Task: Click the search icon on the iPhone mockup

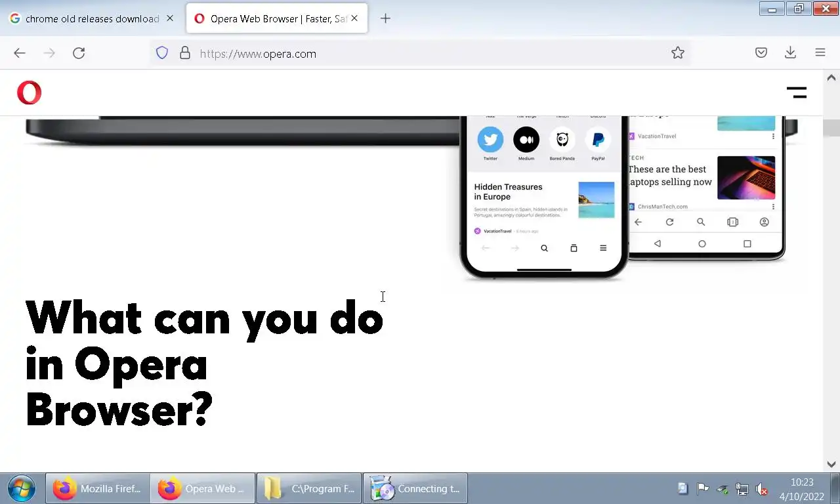Action: click(544, 248)
